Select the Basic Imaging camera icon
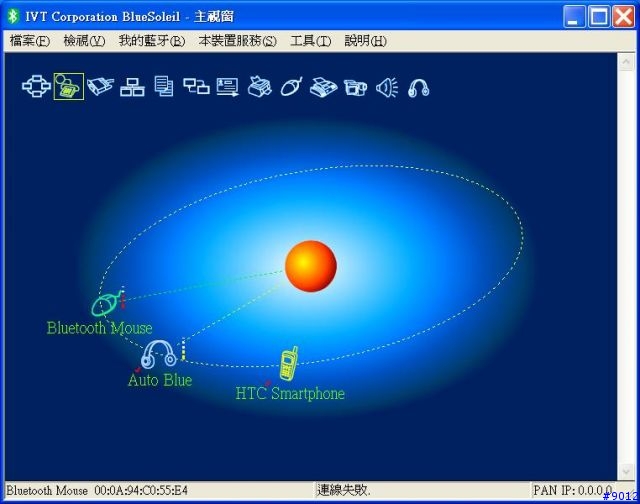The image size is (640, 504). click(x=355, y=87)
